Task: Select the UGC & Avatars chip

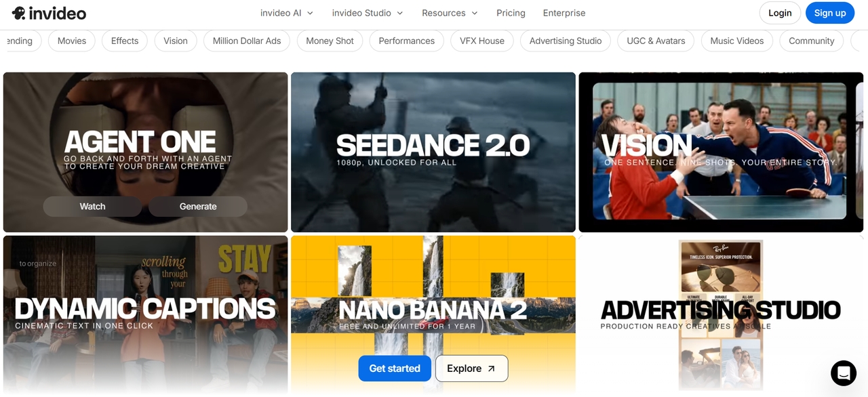Action: click(656, 41)
